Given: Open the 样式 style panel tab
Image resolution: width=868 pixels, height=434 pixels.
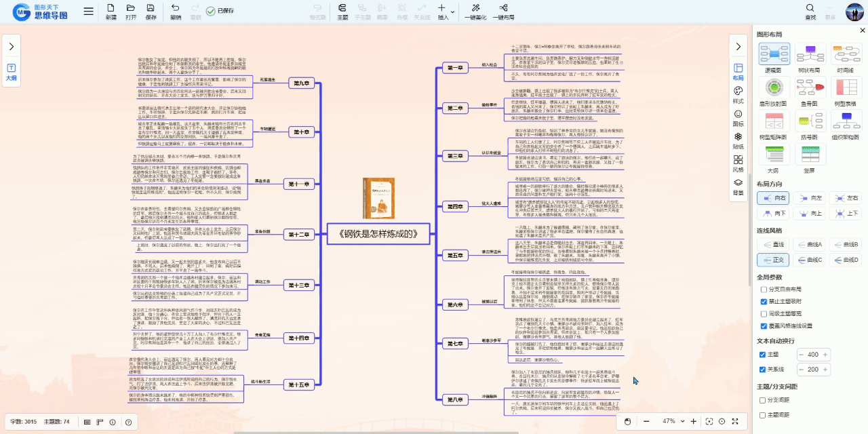Looking at the screenshot, I should click(x=738, y=95).
